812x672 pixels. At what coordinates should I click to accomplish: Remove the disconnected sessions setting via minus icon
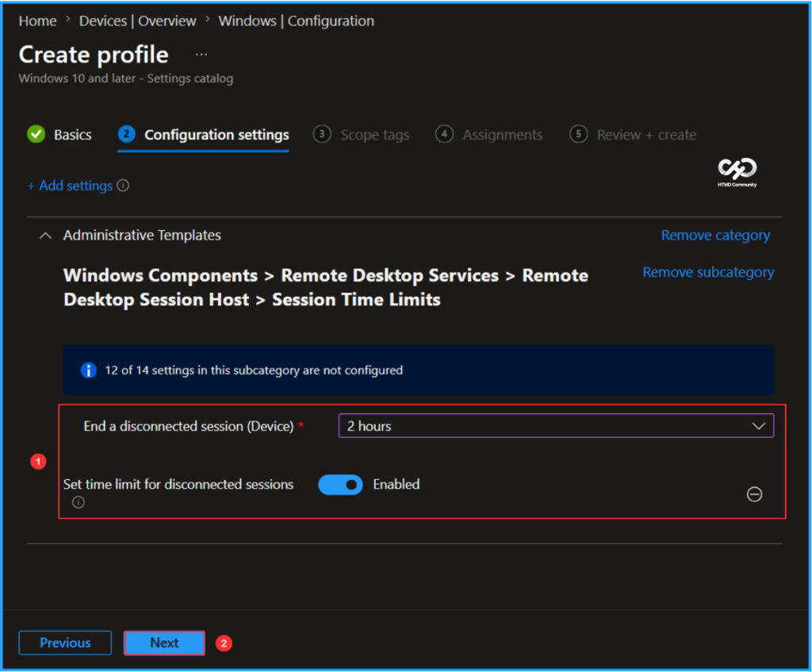[754, 494]
